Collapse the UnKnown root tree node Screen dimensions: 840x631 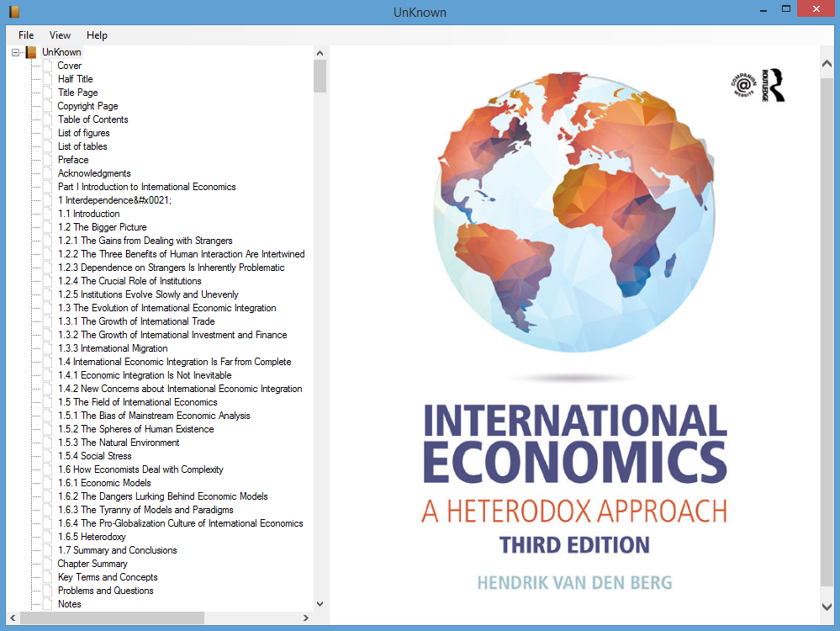(x=15, y=52)
